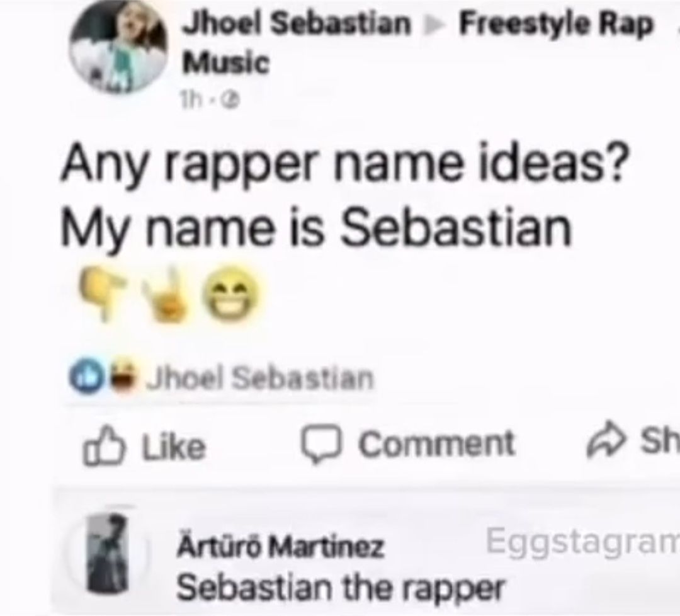Click Jhoel Sebastian's profile picture
680x616 pixels.
pyautogui.click(x=118, y=48)
